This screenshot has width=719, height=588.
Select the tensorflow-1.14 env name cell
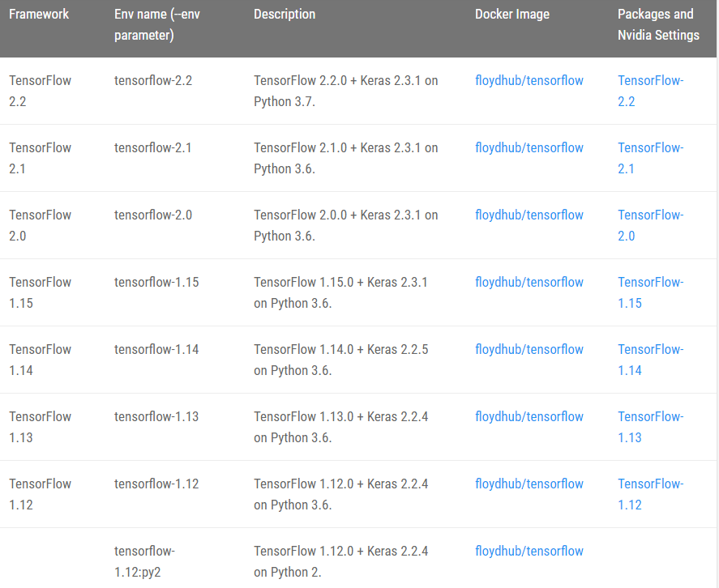tap(156, 350)
